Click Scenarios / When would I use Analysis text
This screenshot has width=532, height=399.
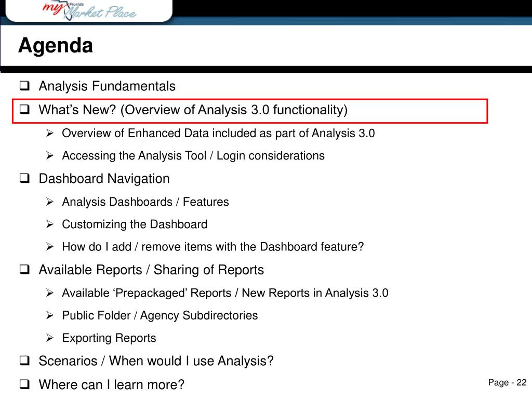(x=156, y=361)
